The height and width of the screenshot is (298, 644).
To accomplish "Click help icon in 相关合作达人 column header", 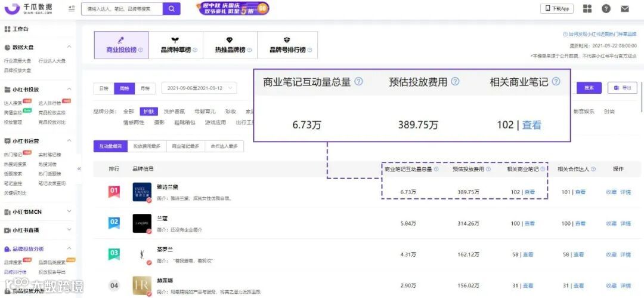I will (593, 169).
